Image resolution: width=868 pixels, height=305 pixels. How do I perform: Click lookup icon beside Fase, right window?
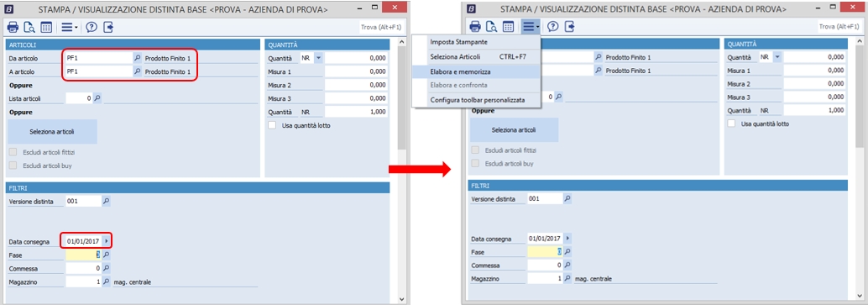[567, 252]
